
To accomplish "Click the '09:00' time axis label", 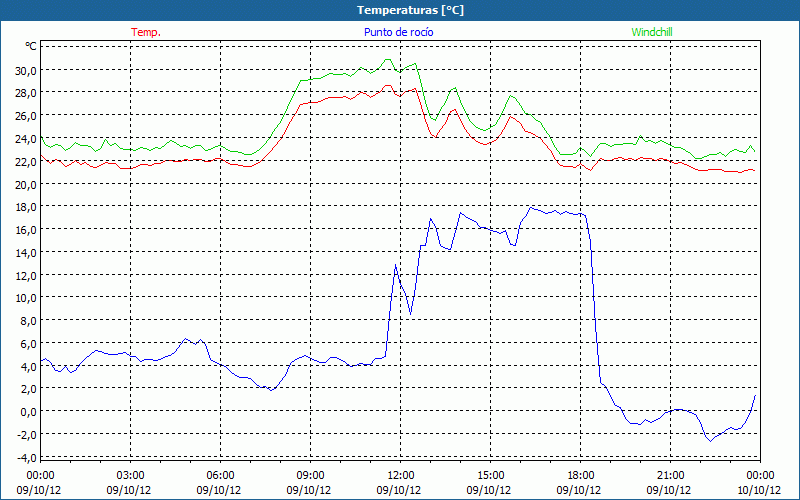I will (x=310, y=475).
